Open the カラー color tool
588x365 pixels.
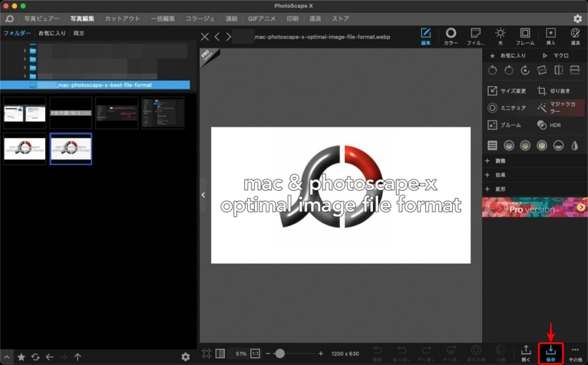[x=451, y=37]
